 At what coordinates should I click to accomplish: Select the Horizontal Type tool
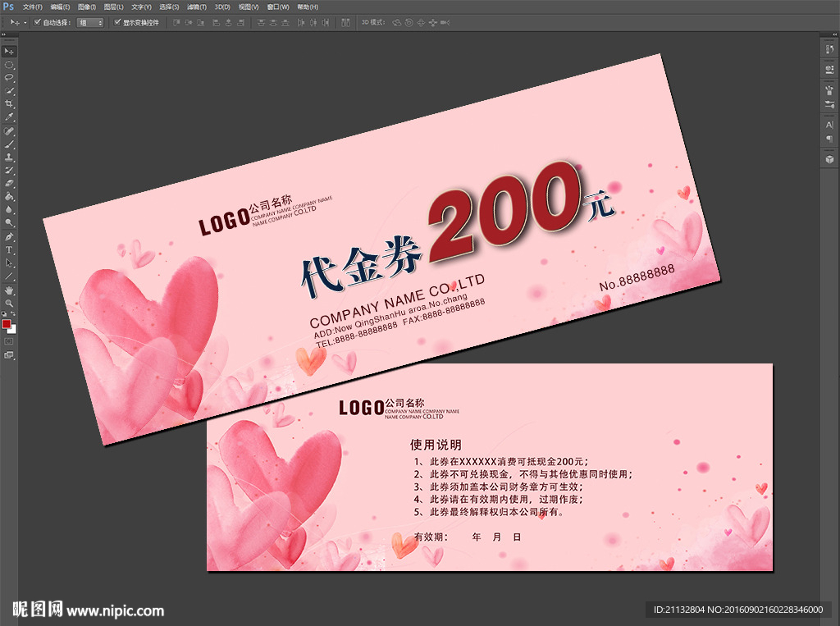[9, 249]
